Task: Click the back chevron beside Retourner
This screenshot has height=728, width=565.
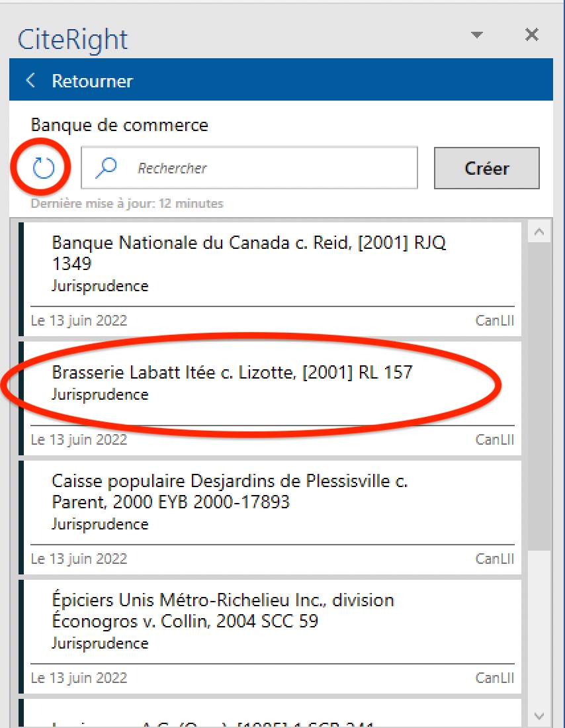Action: pos(30,80)
